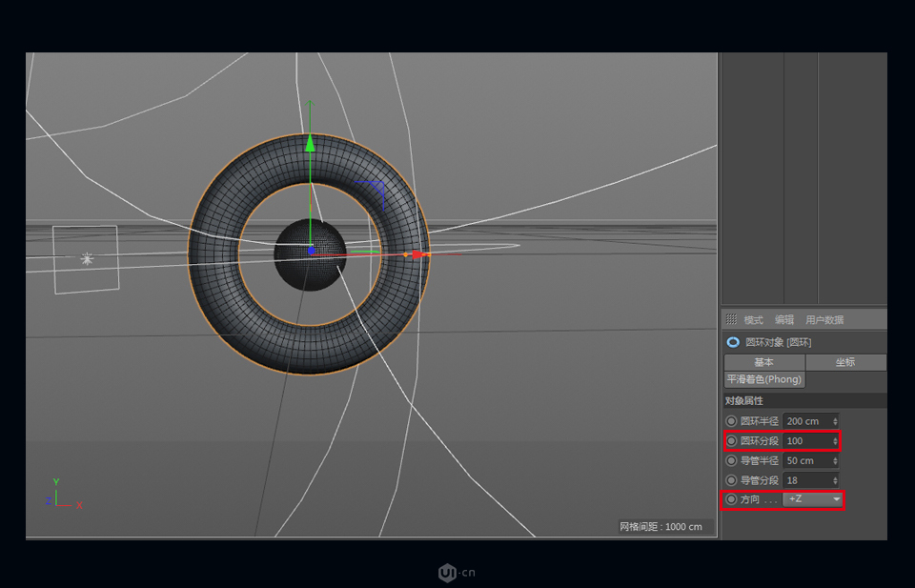
Task: Click the 平滑着色(Phong) section button
Action: [764, 379]
